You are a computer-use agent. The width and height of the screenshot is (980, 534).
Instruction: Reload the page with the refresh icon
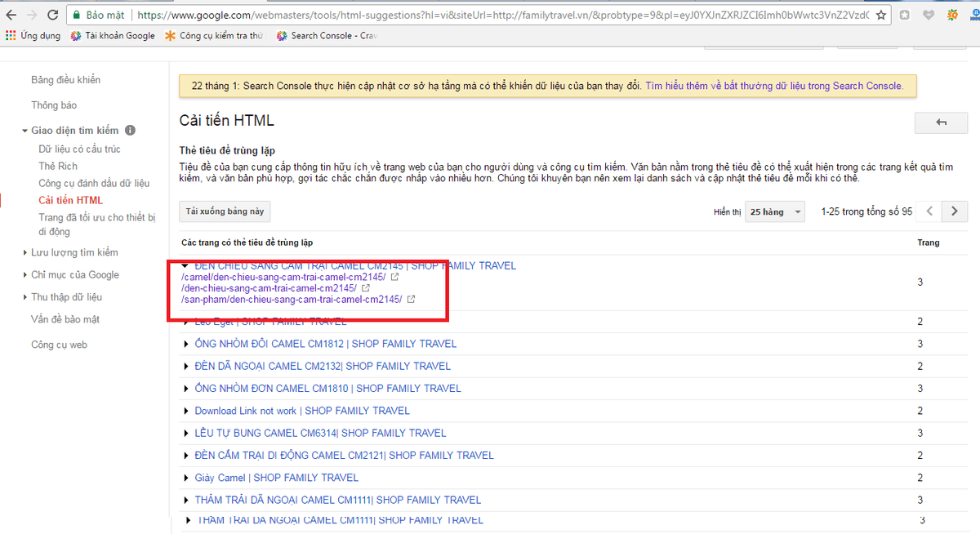tap(53, 15)
